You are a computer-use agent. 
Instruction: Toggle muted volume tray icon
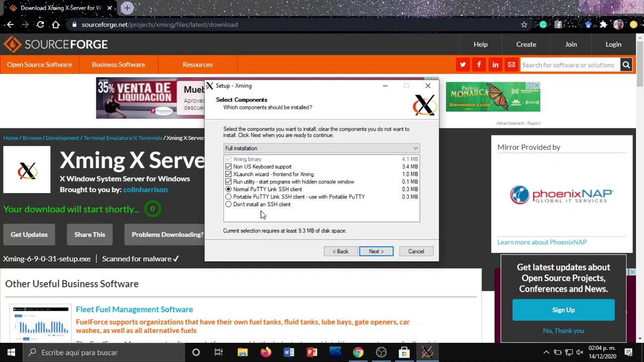point(580,352)
